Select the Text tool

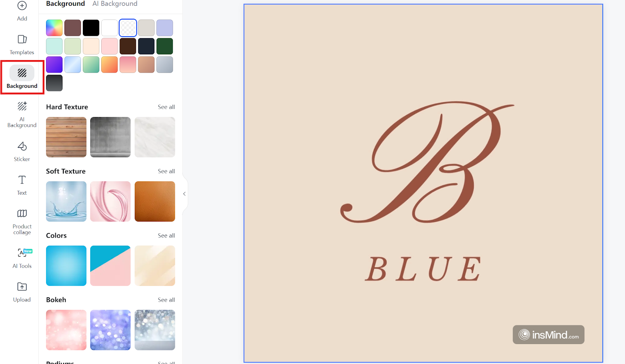click(22, 185)
